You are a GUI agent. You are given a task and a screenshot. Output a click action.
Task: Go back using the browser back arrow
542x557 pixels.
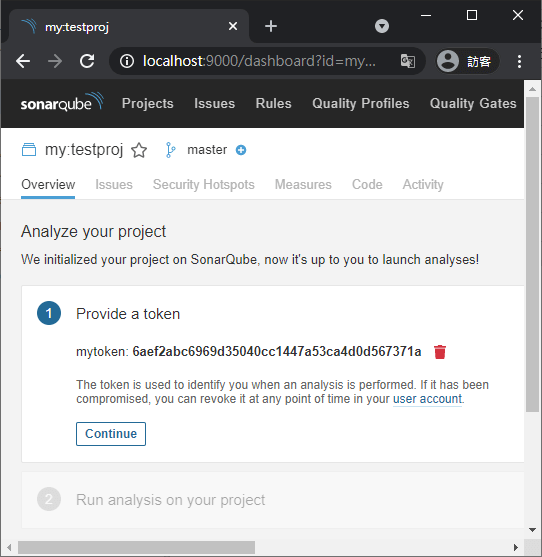pos(23,61)
